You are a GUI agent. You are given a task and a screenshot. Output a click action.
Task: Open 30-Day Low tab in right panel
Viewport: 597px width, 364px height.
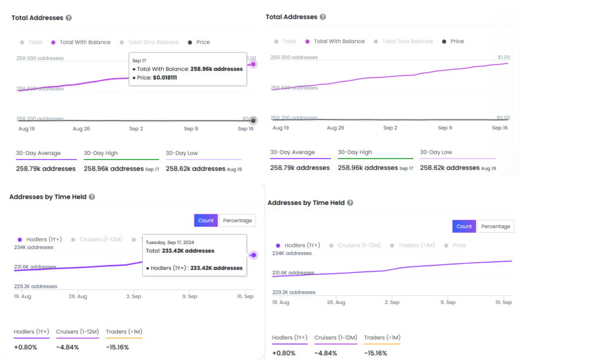(458, 153)
